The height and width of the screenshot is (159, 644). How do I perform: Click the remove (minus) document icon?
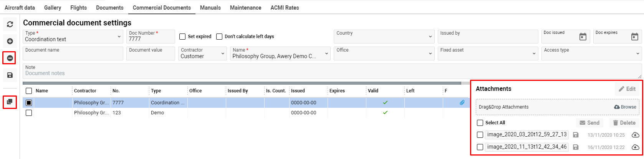10,58
